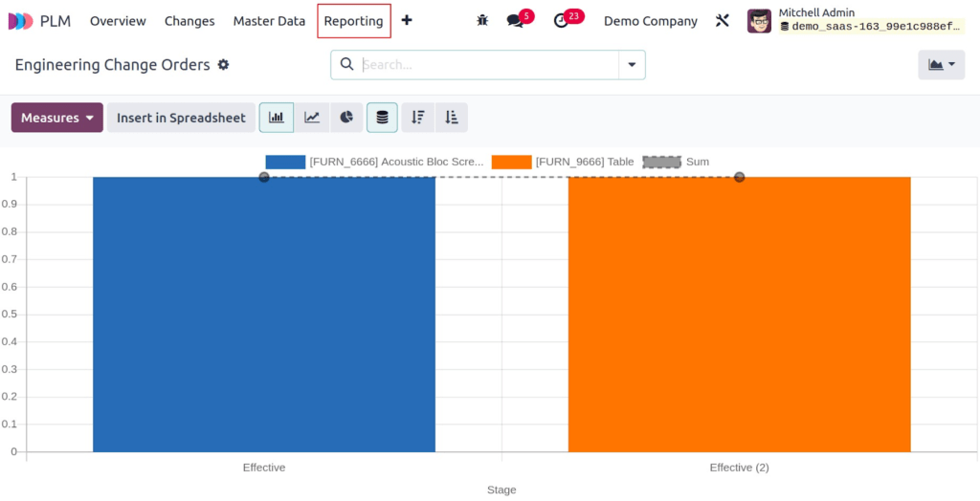Toggle the Sum legend dataset
Viewport: 980px width, 501px height.
(676, 162)
